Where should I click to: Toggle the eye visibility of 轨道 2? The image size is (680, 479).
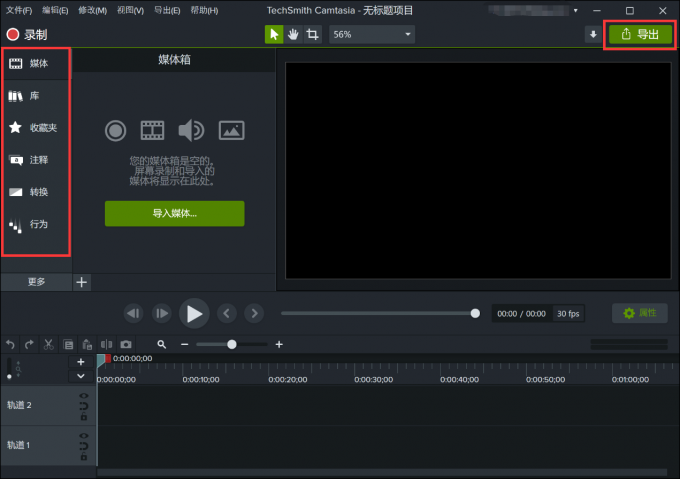coord(84,396)
